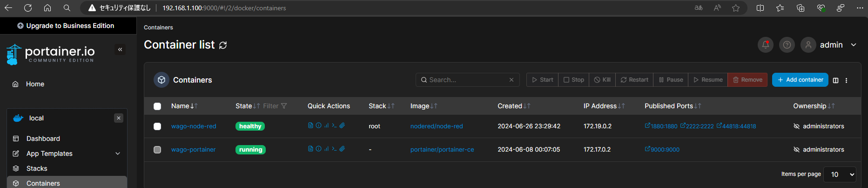Screen dimensions: 868x188
Task: Open wago-portainer container link
Action: point(193,149)
